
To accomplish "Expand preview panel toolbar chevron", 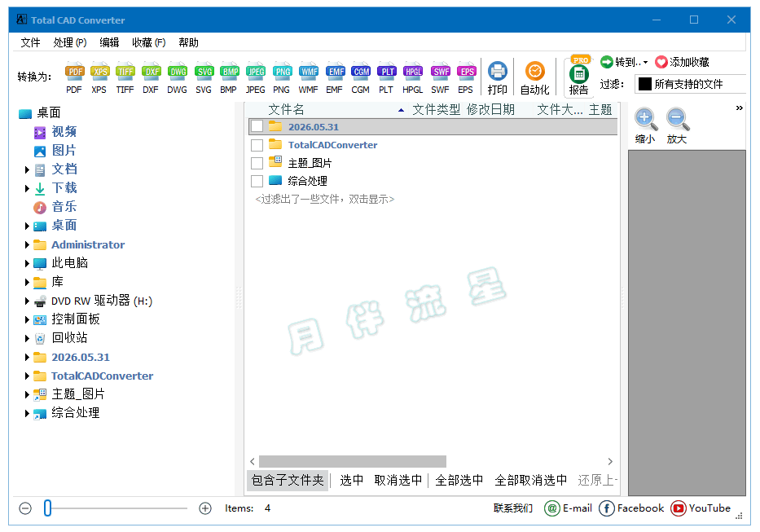I will pyautogui.click(x=739, y=108).
